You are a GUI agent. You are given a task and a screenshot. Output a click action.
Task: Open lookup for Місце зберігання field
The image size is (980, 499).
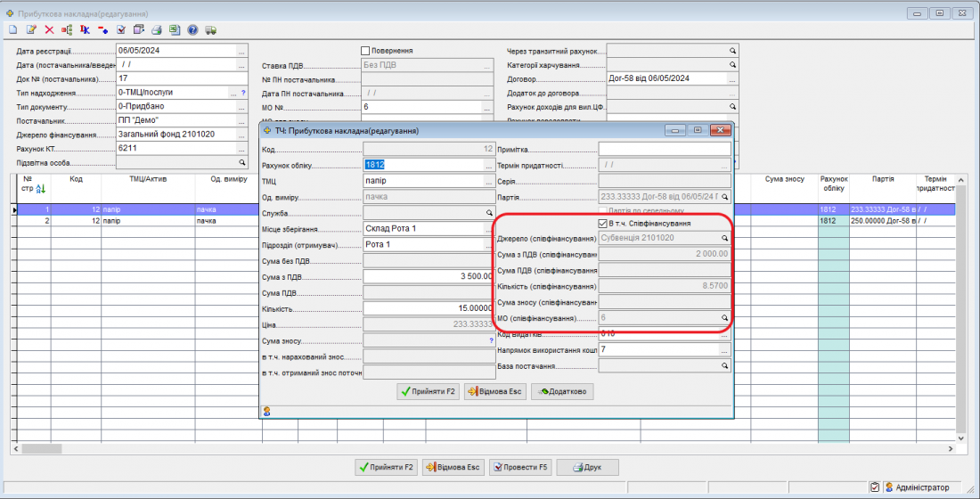(488, 229)
